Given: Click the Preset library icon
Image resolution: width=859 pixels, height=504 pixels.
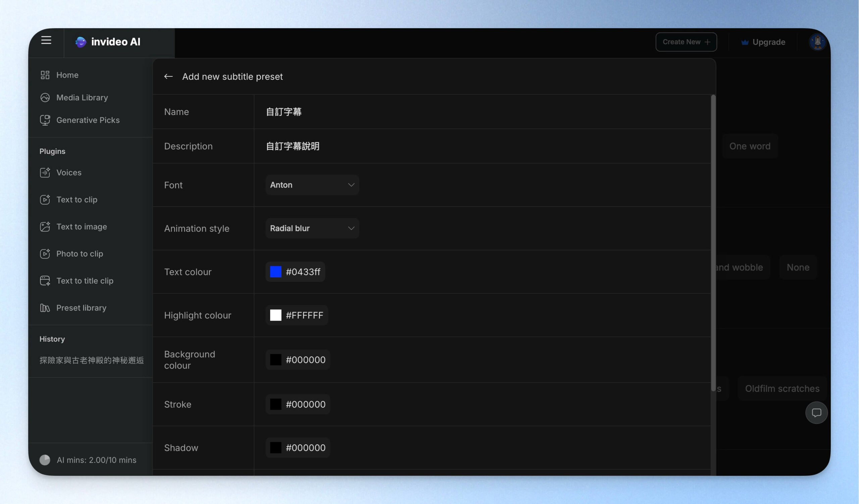Looking at the screenshot, I should pyautogui.click(x=45, y=308).
